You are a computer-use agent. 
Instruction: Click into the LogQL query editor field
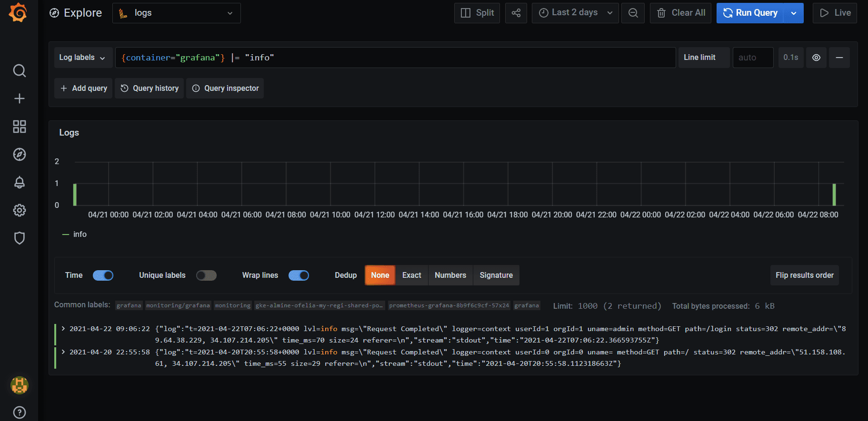395,58
